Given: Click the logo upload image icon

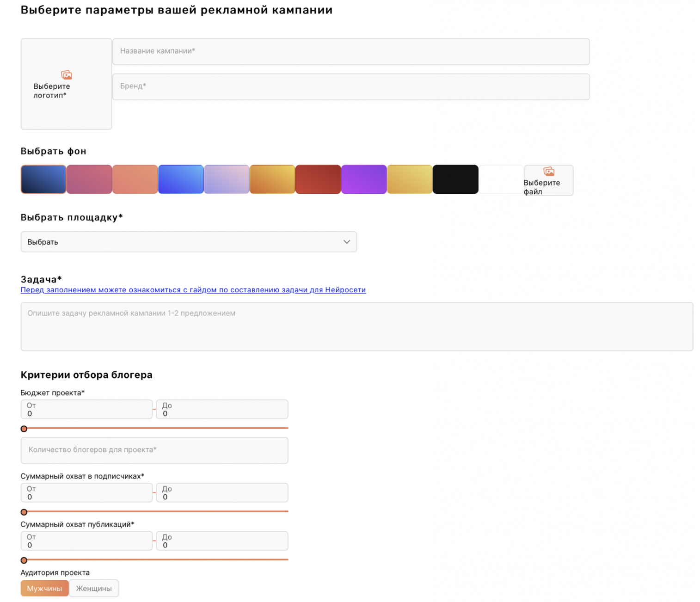Looking at the screenshot, I should [67, 75].
